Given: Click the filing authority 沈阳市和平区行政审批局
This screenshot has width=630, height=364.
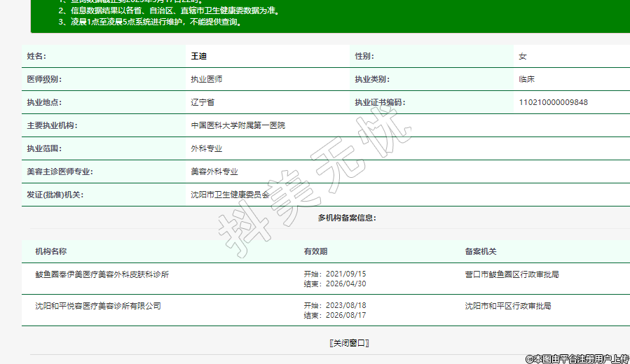Looking at the screenshot, I should click(508, 306).
